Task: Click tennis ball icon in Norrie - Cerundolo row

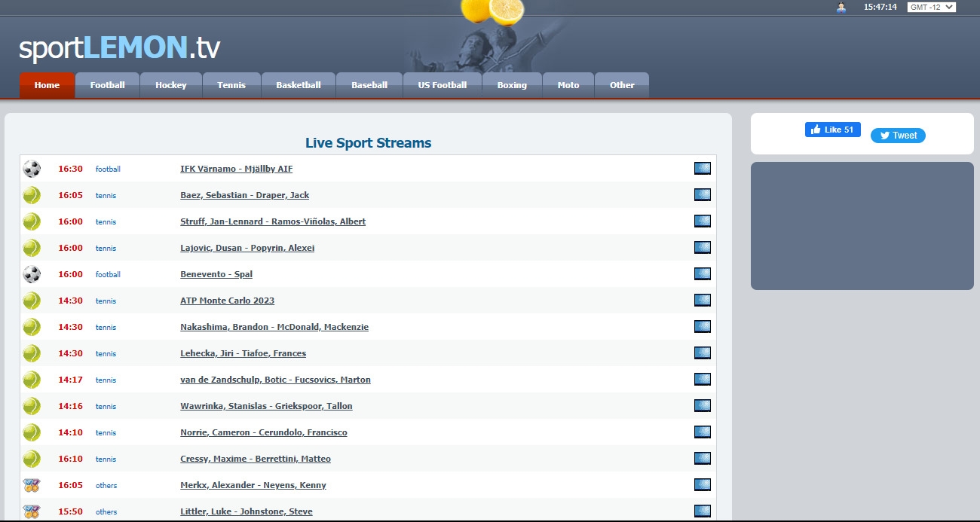Action: (32, 432)
